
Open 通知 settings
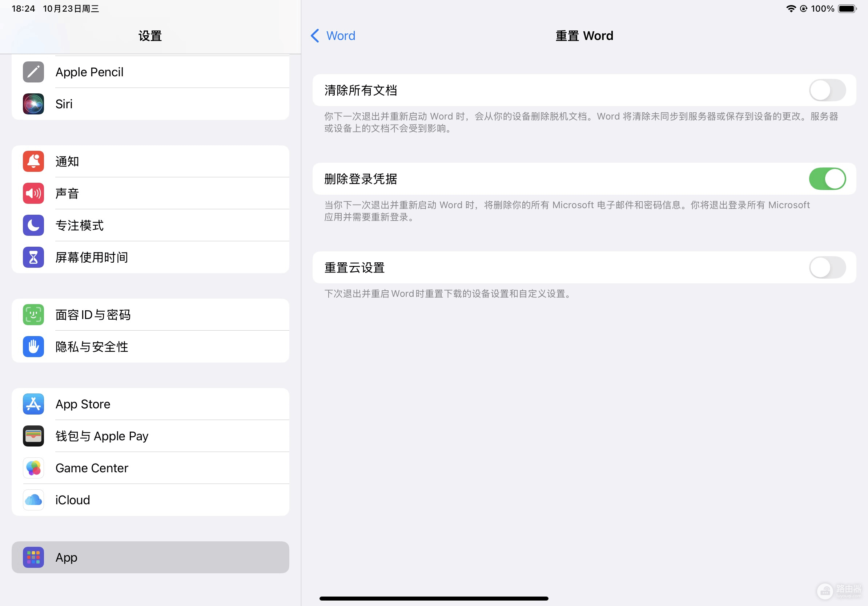(x=150, y=161)
